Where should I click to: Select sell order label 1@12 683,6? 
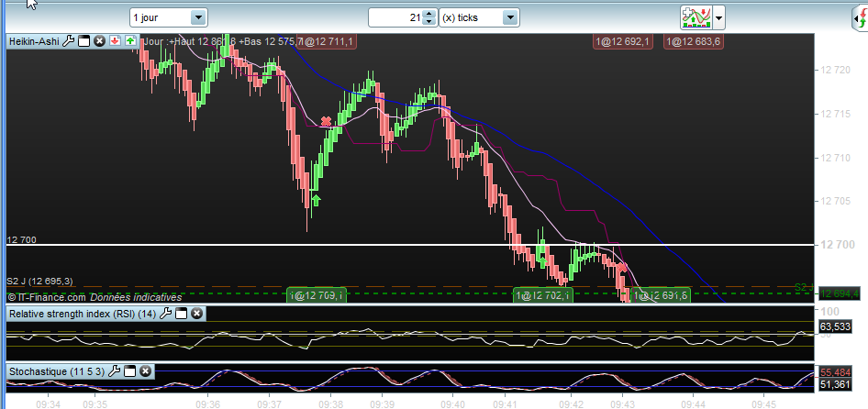(x=694, y=41)
